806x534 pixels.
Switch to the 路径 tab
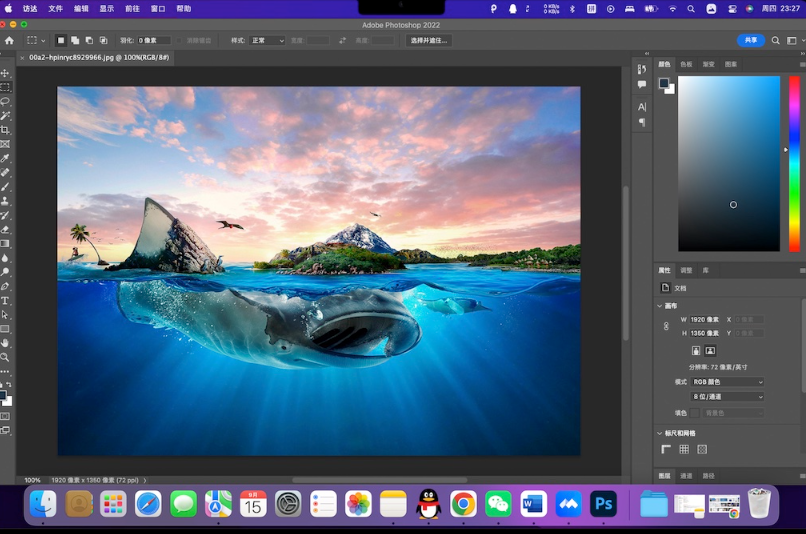tap(709, 476)
